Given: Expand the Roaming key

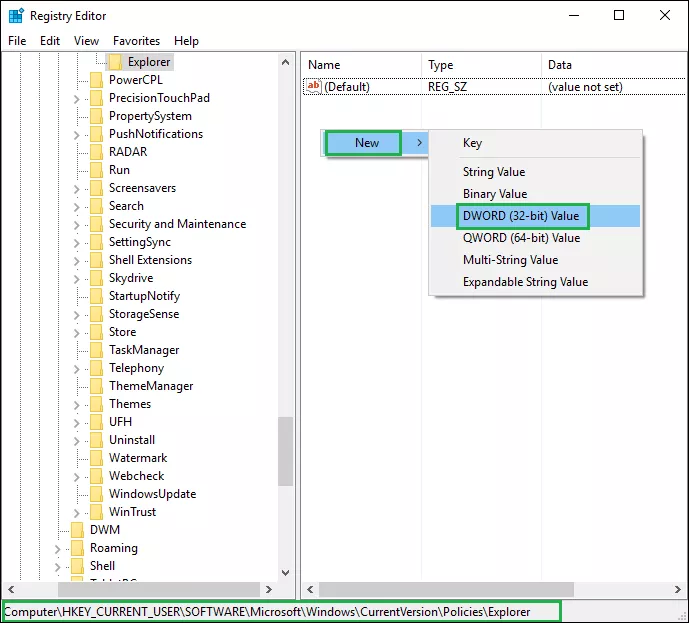Looking at the screenshot, I should pyautogui.click(x=58, y=549).
